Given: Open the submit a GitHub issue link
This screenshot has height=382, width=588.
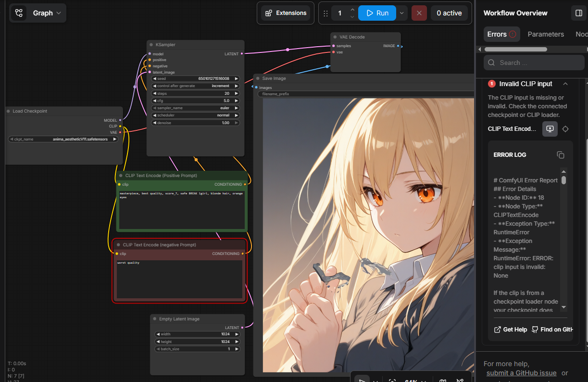Looking at the screenshot, I should (521, 373).
